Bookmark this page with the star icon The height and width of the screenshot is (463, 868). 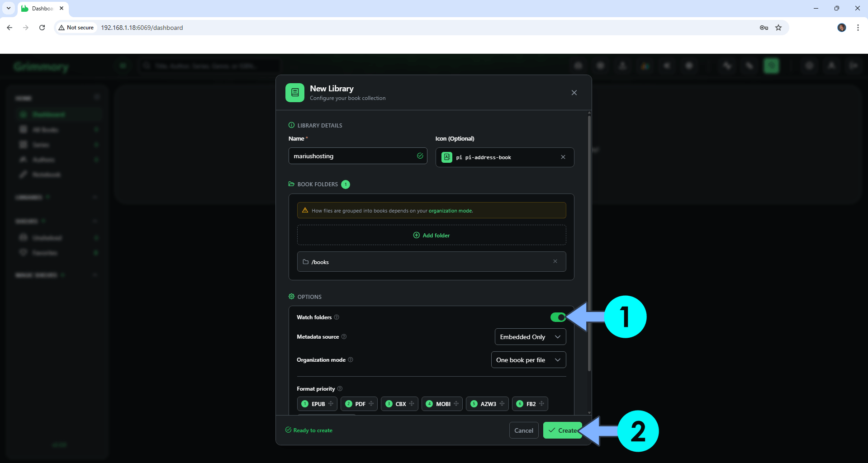[x=778, y=28]
